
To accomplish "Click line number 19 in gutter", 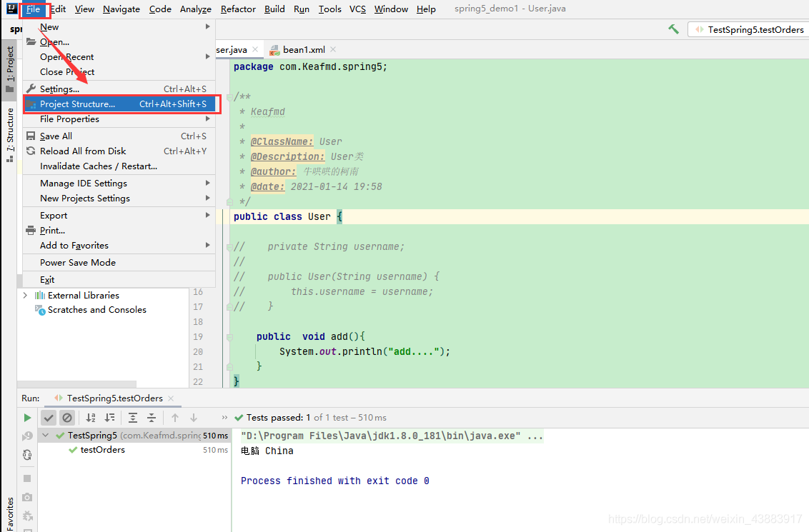I will (198, 336).
